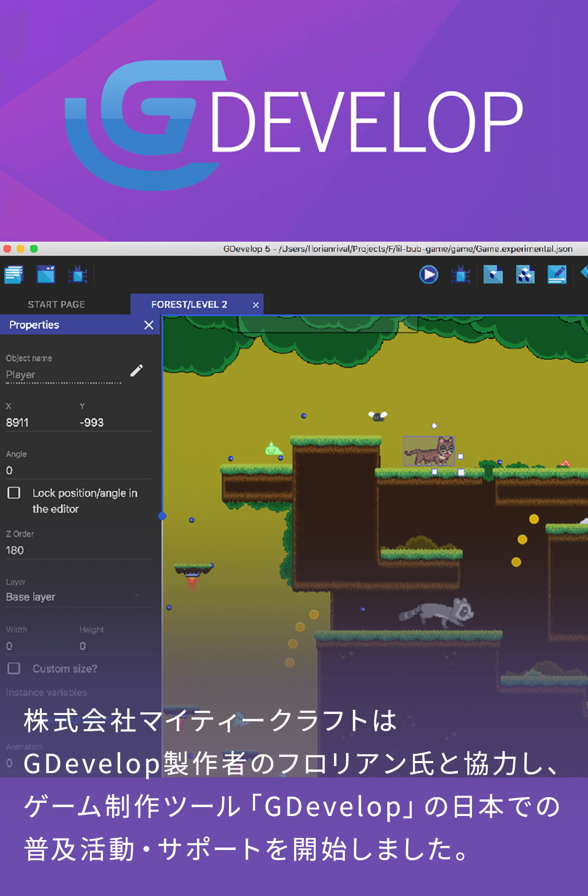Image resolution: width=588 pixels, height=896 pixels.
Task: Open the properties panel pencil toolbar icon
Action: point(557,275)
